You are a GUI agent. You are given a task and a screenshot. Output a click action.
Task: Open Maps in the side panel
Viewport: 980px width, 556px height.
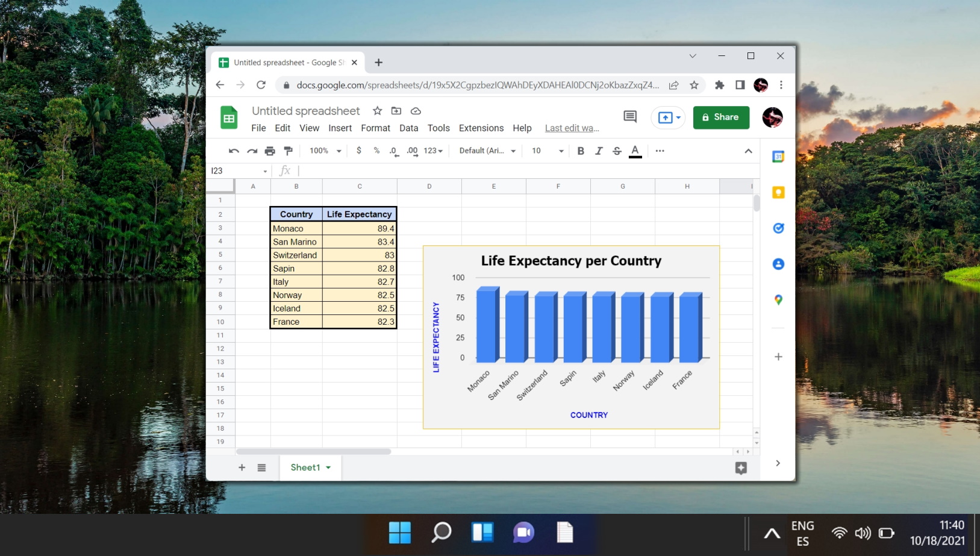[778, 299]
